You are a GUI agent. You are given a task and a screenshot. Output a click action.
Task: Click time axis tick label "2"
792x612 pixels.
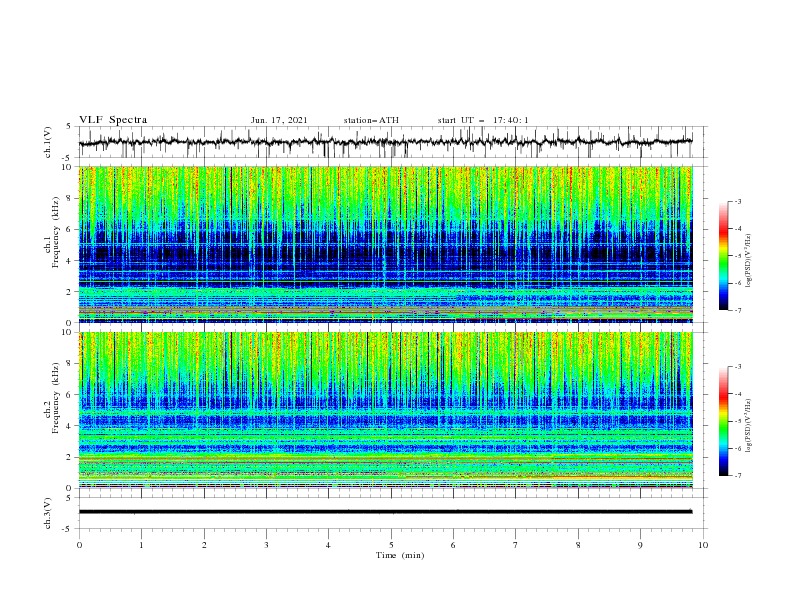point(204,545)
